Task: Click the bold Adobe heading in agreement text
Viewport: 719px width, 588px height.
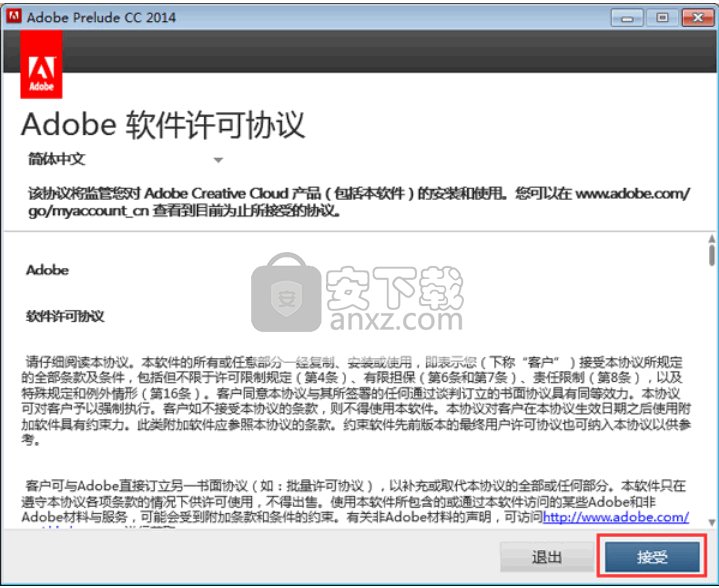Action: (47, 270)
